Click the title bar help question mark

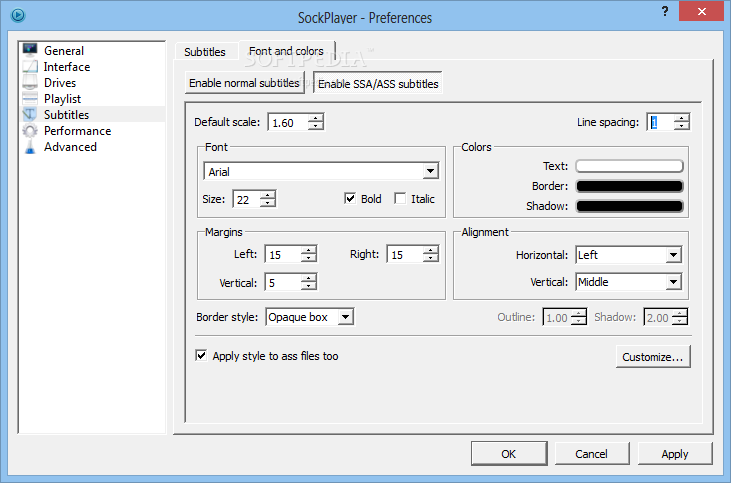point(665,11)
